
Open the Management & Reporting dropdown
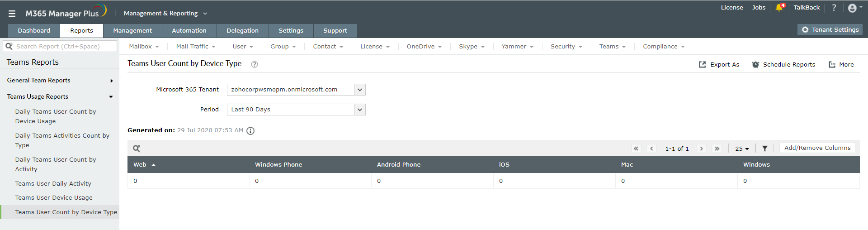(x=165, y=14)
